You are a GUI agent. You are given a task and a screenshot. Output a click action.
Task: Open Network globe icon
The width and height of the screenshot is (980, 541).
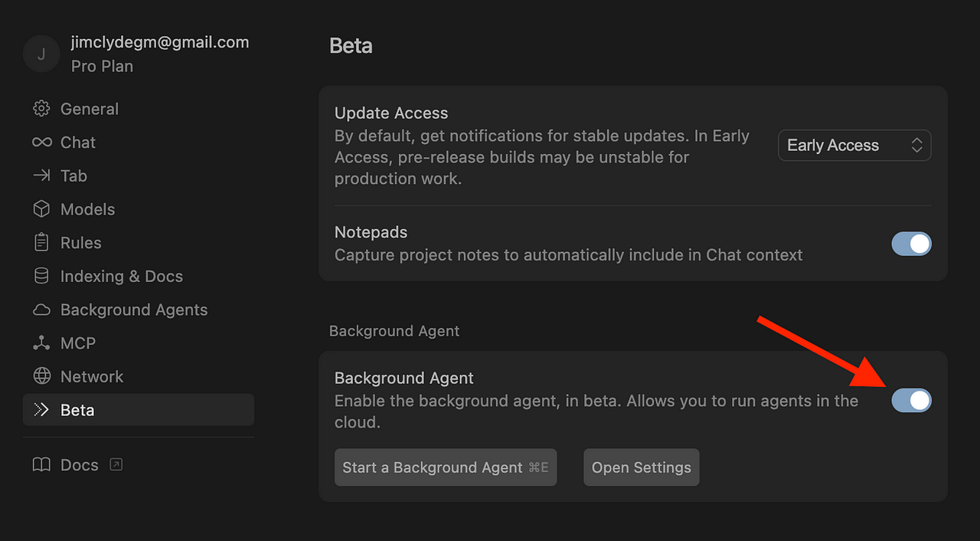pyautogui.click(x=41, y=376)
